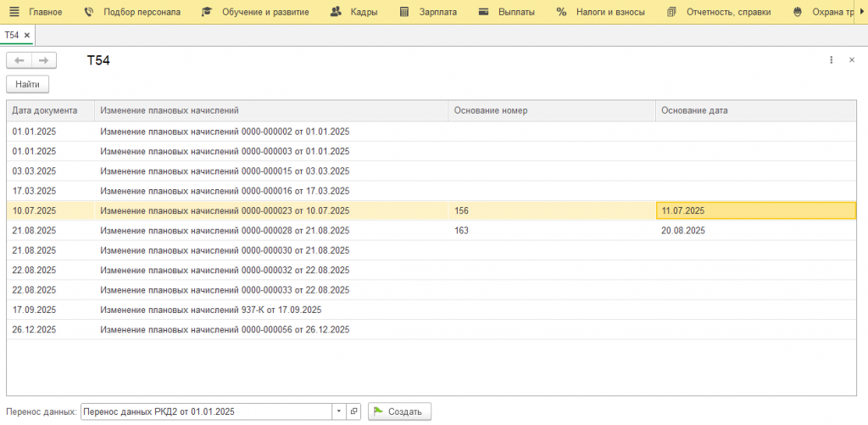Image resolution: width=868 pixels, height=425 pixels.
Task: Switch to the T54 tab
Action: [x=12, y=35]
